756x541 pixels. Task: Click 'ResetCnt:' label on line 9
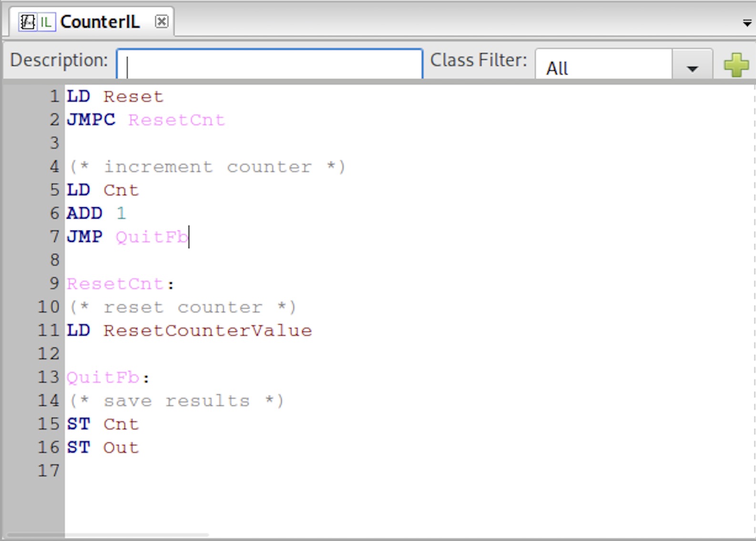pos(121,284)
